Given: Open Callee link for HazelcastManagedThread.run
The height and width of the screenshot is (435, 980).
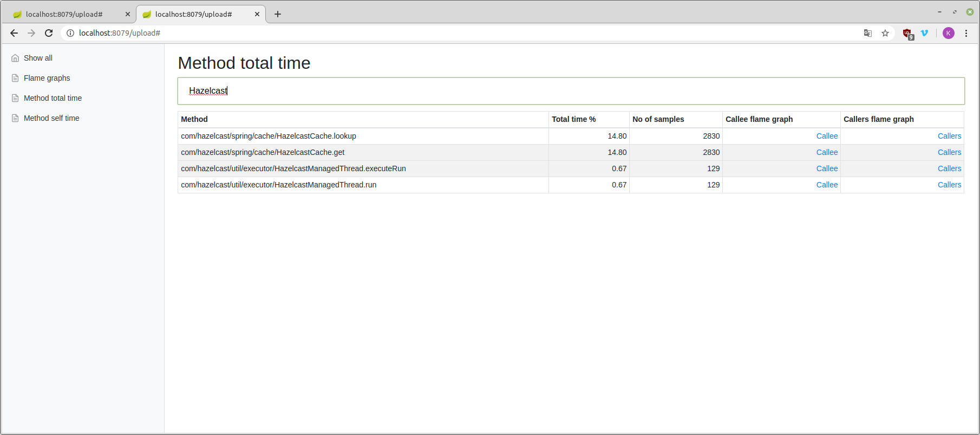Looking at the screenshot, I should pyautogui.click(x=827, y=185).
